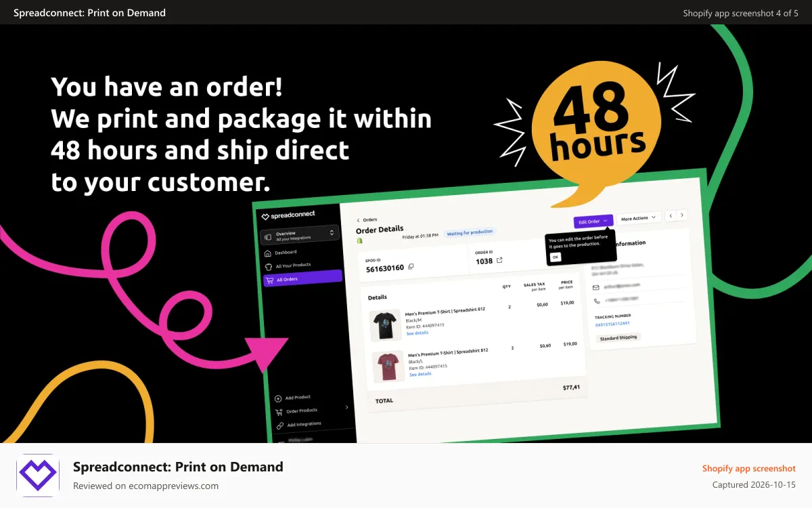
Task: Click the SALES TAX column header
Action: click(x=535, y=285)
